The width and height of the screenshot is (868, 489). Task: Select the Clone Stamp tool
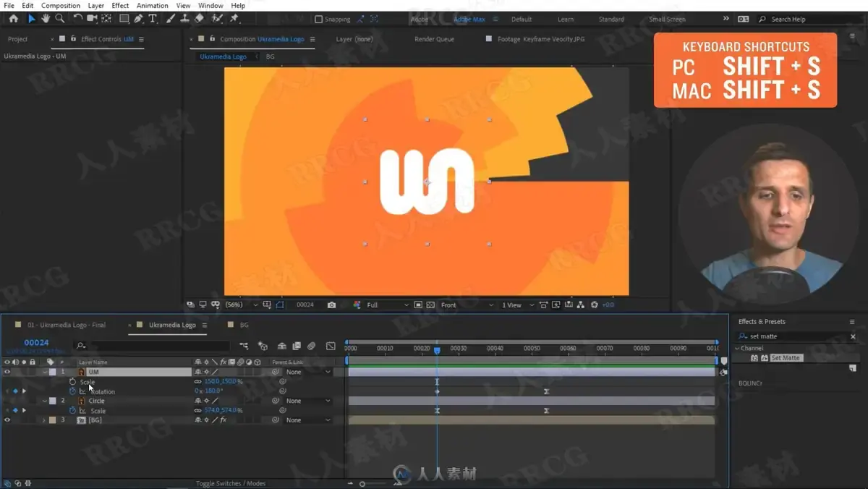(184, 19)
